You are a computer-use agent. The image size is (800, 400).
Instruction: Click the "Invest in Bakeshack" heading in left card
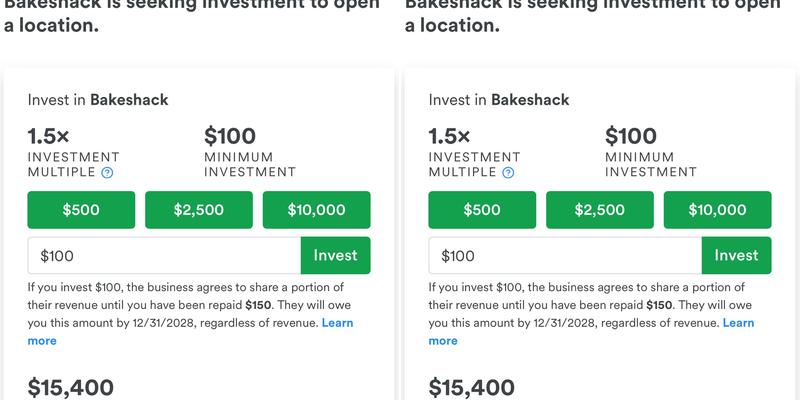(x=98, y=100)
